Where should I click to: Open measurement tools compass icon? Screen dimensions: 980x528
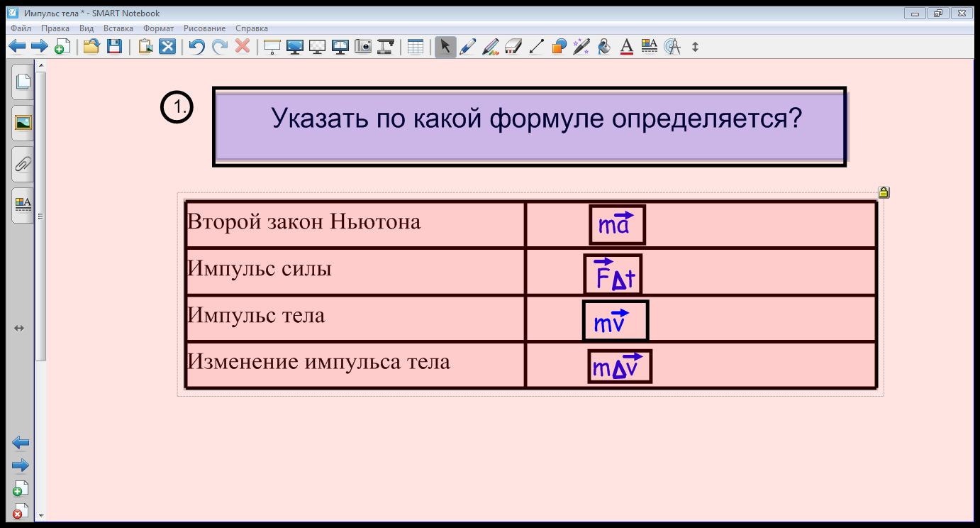point(672,47)
